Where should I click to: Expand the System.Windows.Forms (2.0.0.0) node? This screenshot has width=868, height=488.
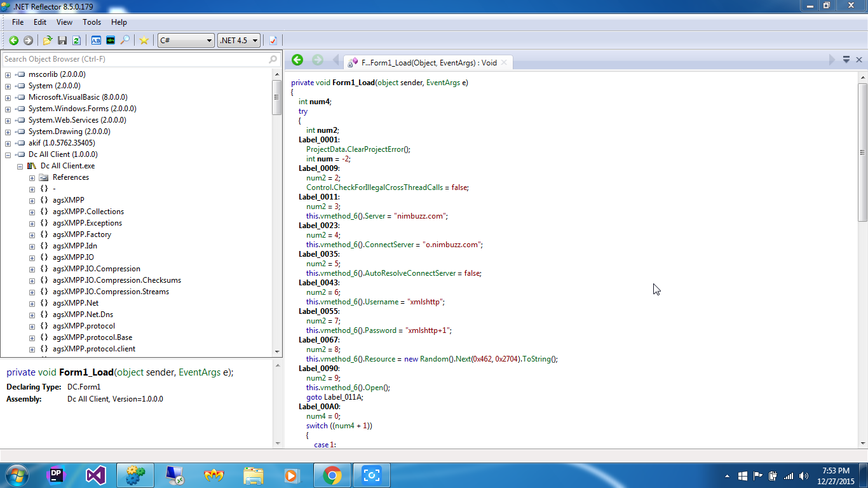tap(8, 109)
